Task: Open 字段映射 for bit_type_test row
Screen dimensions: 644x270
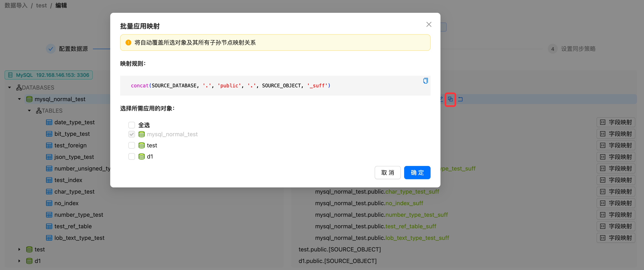Action: pyautogui.click(x=616, y=134)
